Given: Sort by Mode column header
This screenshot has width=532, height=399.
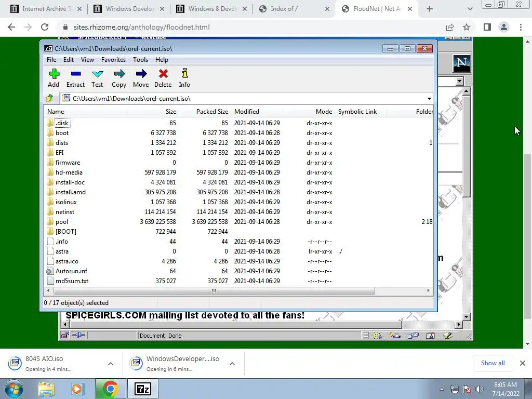Looking at the screenshot, I should (309, 112).
